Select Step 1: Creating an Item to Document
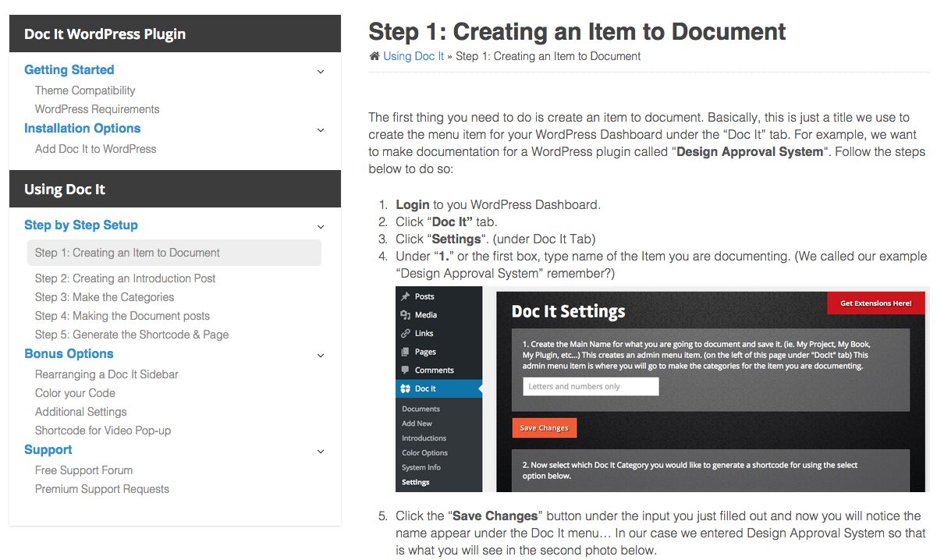The image size is (937, 560). click(174, 253)
